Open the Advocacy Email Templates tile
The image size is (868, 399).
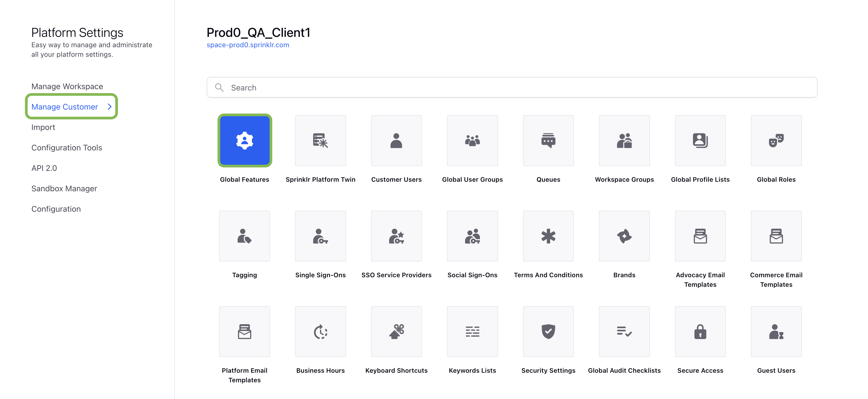(700, 236)
